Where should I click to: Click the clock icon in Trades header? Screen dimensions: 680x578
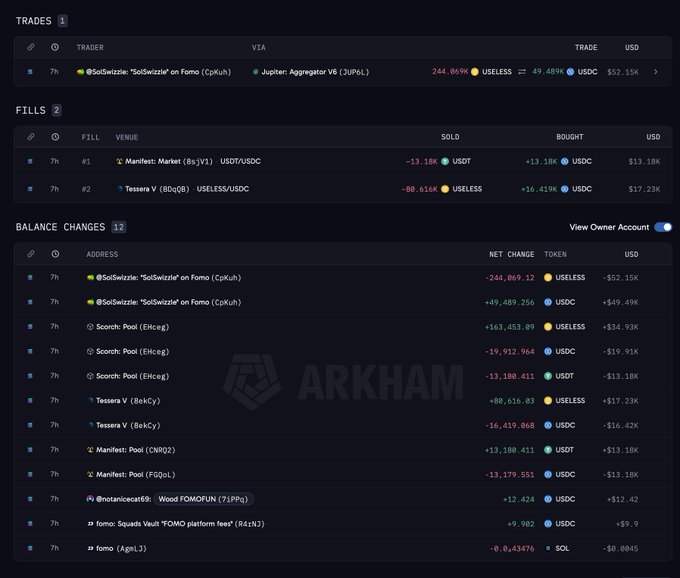[55, 47]
